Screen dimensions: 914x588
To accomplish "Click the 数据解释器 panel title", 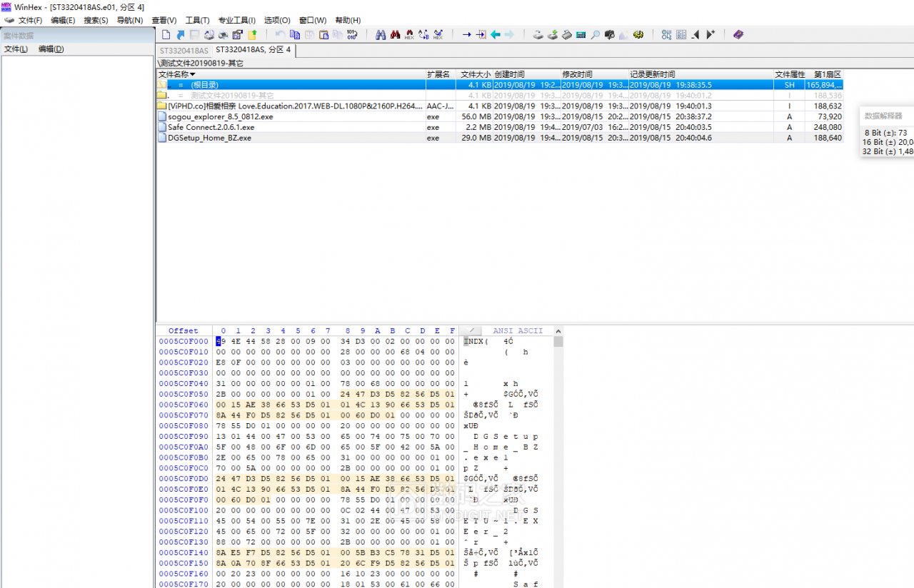I will click(883, 116).
